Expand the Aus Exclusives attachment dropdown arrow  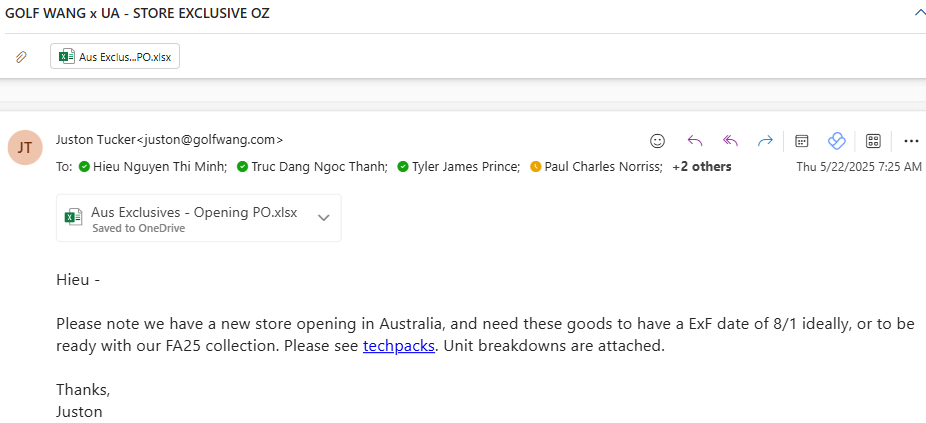point(324,217)
